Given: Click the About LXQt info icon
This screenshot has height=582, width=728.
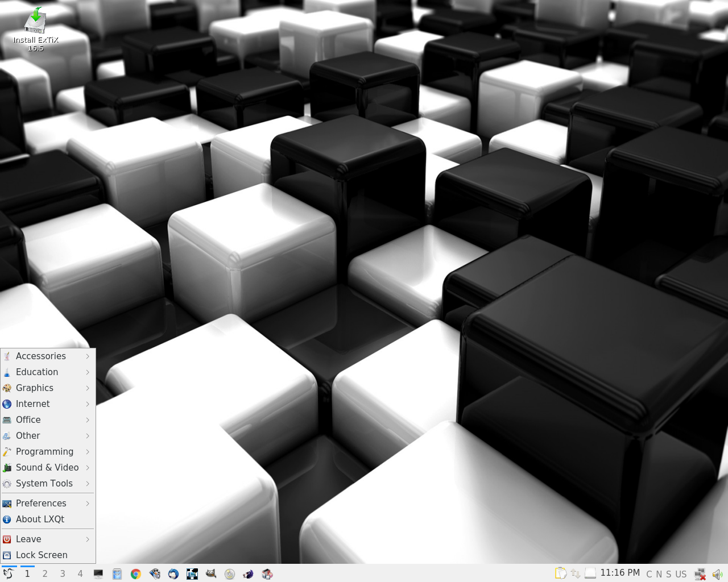Looking at the screenshot, I should (x=7, y=519).
